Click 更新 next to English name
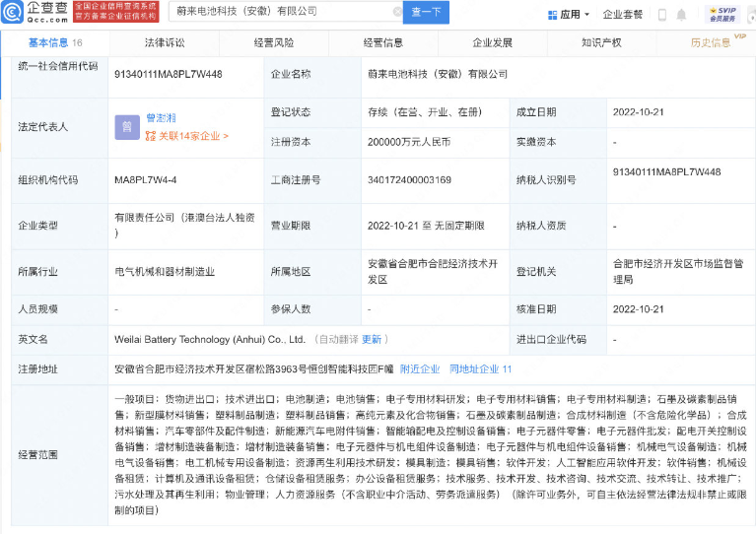Viewport: 756px width, 534px height. [x=372, y=339]
